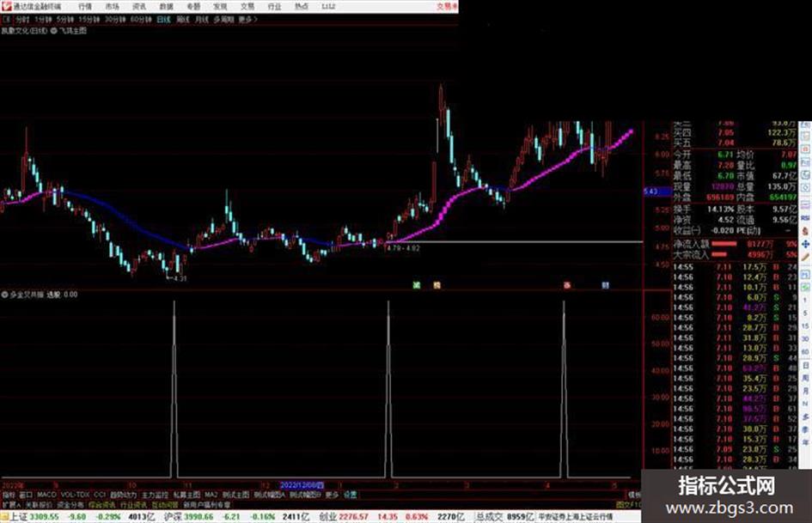
Task: Click the F10 icon in right toolbar
Action: [x=805, y=161]
